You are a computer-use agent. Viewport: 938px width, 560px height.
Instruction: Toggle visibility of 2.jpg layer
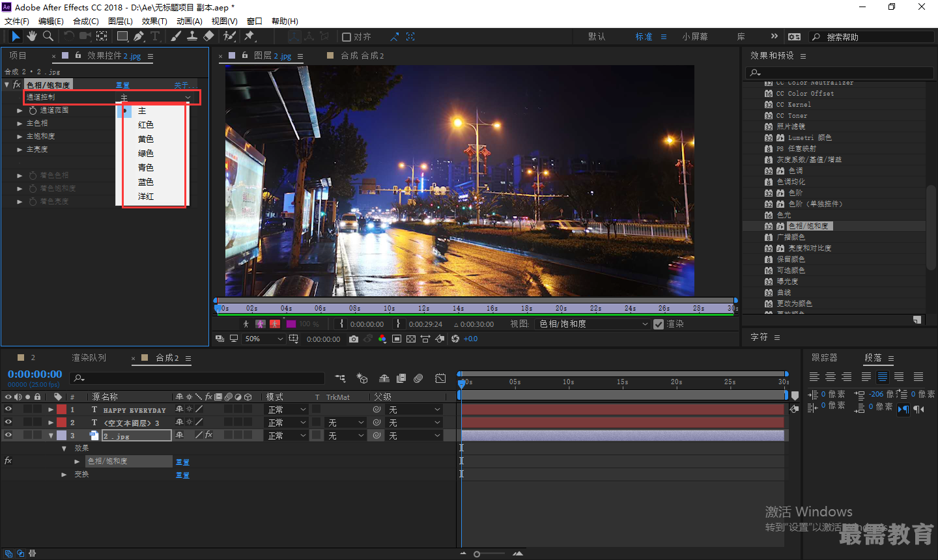point(8,436)
